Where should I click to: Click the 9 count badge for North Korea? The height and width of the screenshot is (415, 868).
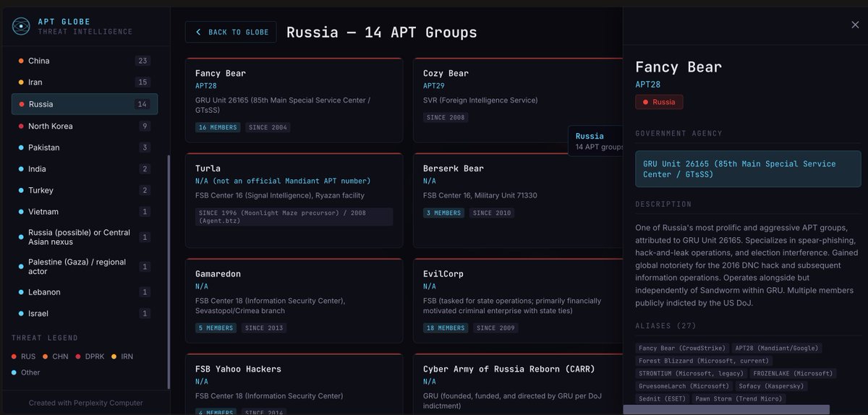[x=145, y=126]
